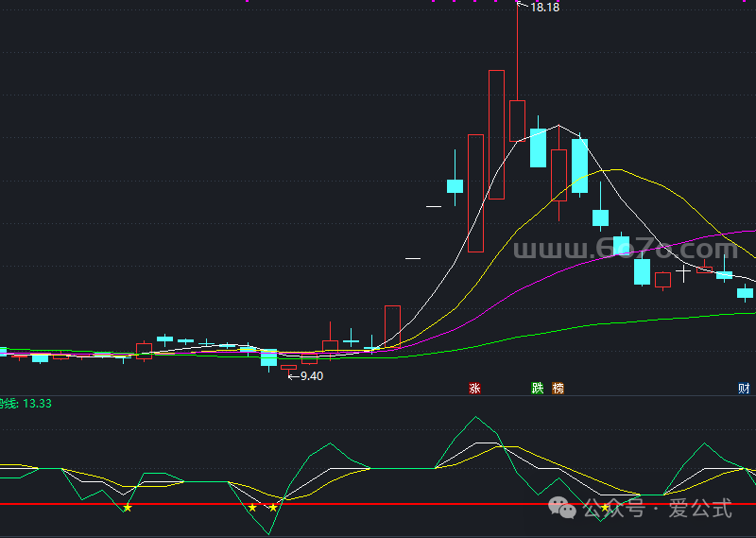Screen dimensions: 756x538
Task: Select the second yellow star from left
Action: (252, 508)
